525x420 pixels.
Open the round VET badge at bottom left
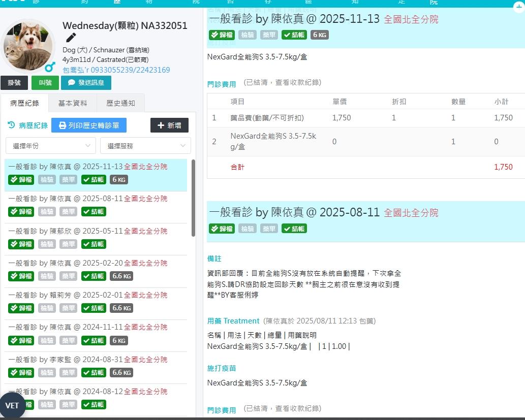pos(12,405)
